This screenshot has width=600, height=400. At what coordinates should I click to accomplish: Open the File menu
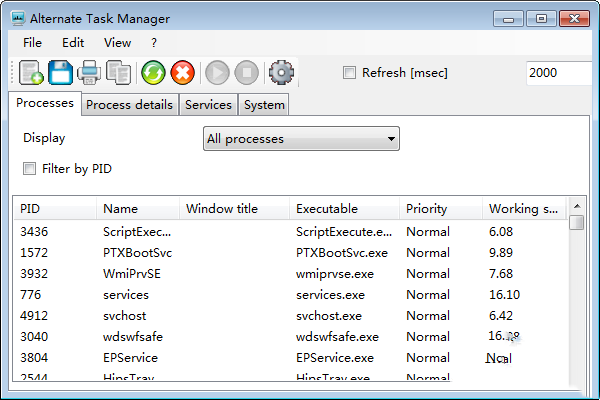32,43
